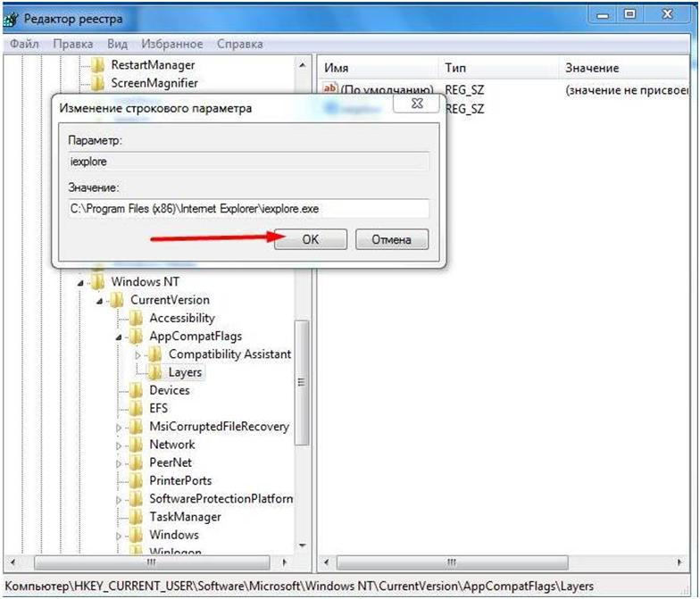Click the Windows NT folder icon
700x599 pixels.
click(x=98, y=282)
